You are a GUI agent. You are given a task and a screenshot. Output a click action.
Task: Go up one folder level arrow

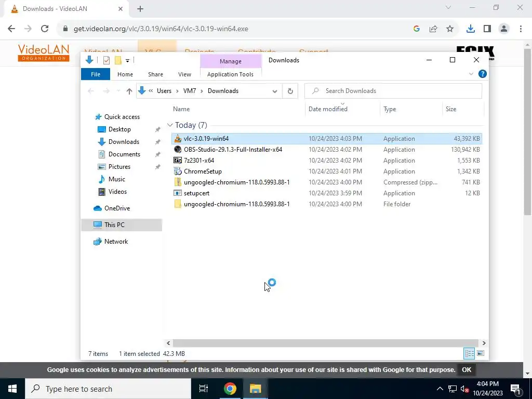tap(129, 91)
